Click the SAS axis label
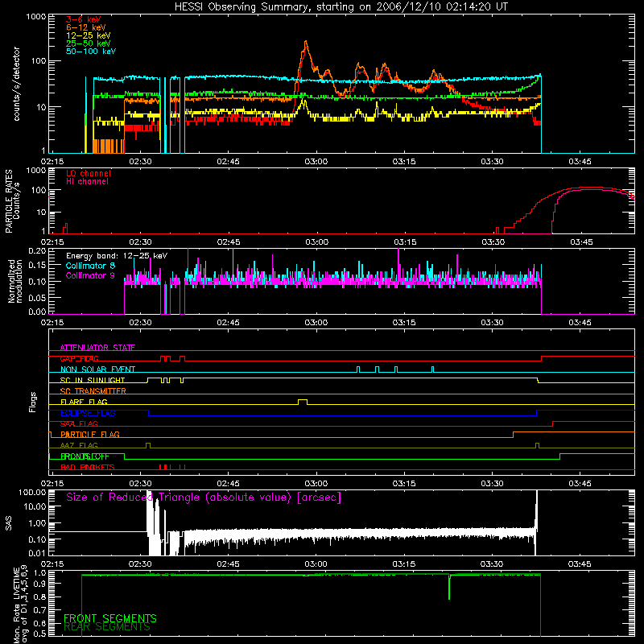This screenshot has width=644, height=644. [8, 524]
